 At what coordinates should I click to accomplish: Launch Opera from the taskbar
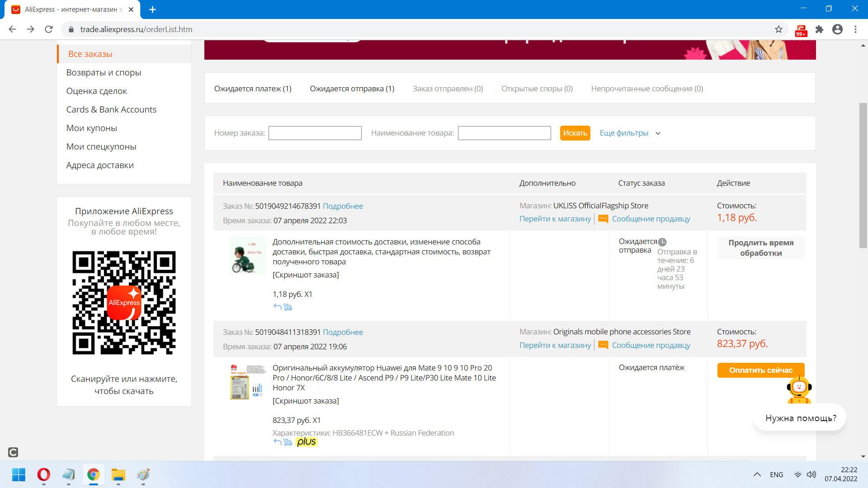44,474
